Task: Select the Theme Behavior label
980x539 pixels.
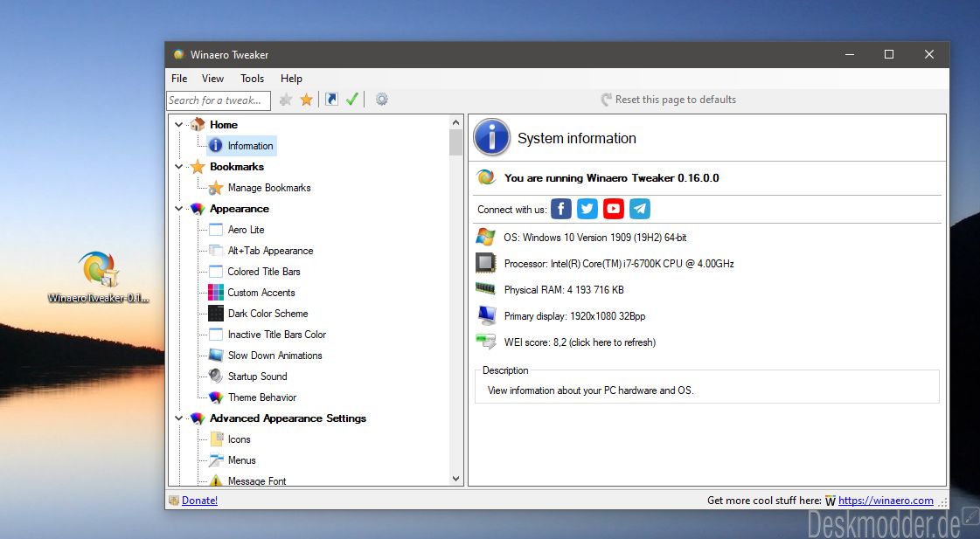Action: point(262,397)
